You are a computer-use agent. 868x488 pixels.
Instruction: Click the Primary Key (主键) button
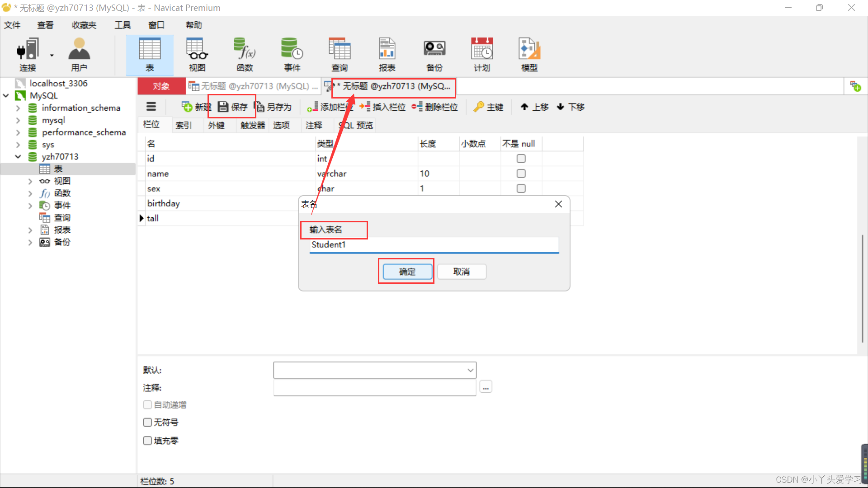point(488,107)
